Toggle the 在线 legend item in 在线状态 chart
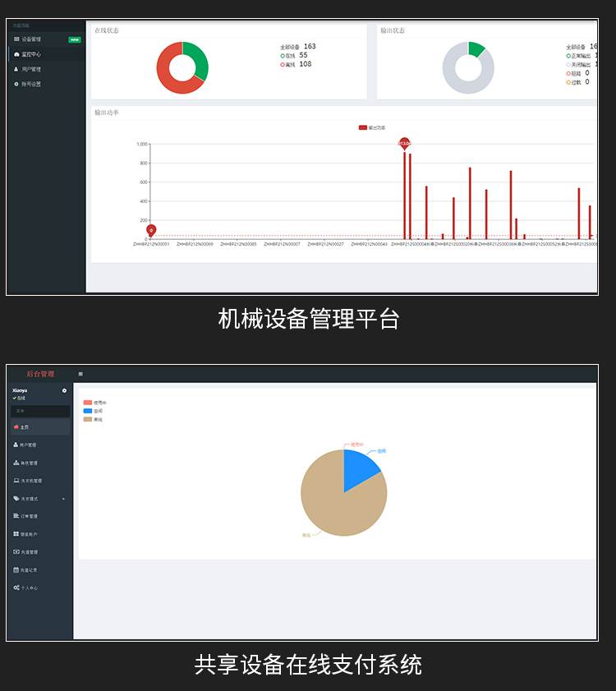616x691 pixels. coord(288,56)
